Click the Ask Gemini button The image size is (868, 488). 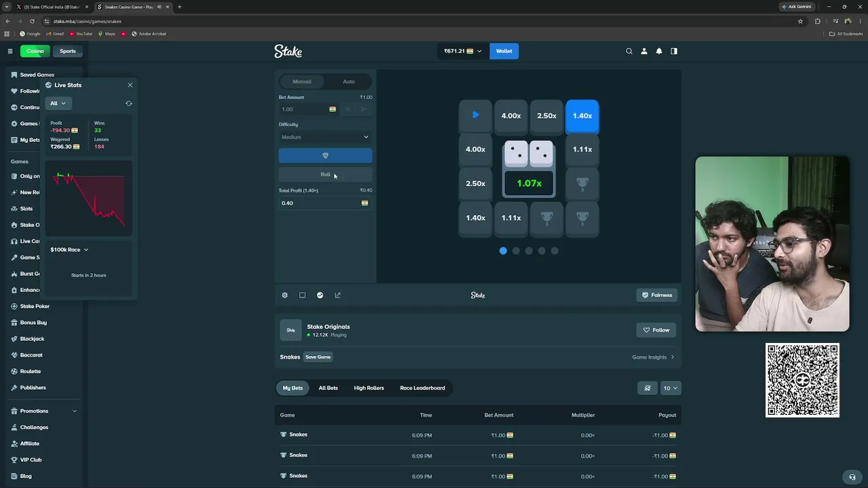pyautogui.click(x=797, y=7)
